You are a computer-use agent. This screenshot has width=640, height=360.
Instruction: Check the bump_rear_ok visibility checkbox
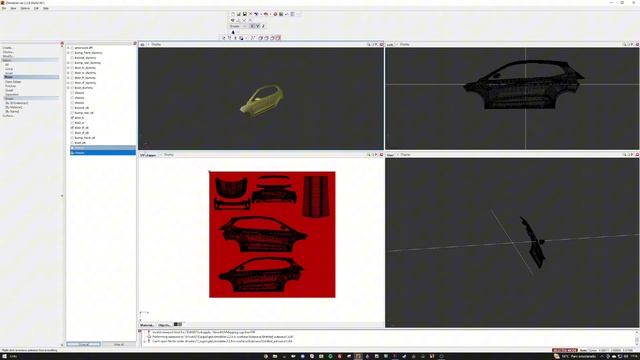(72, 113)
